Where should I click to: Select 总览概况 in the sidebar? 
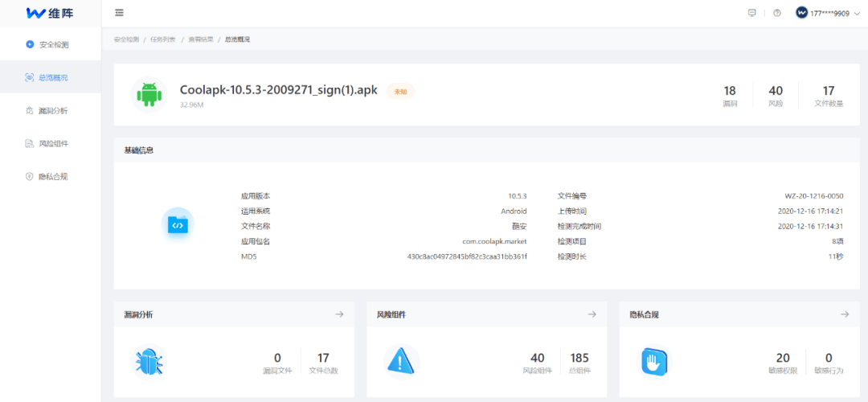tap(51, 77)
